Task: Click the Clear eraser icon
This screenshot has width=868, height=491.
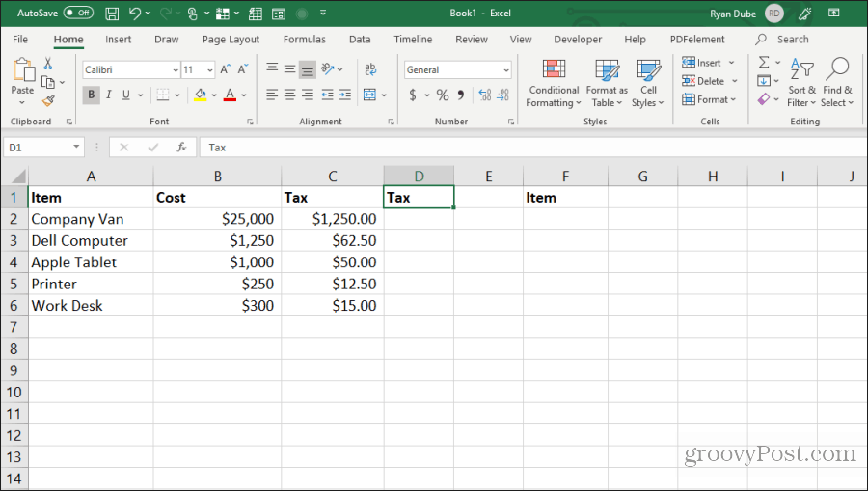Action: tap(764, 99)
